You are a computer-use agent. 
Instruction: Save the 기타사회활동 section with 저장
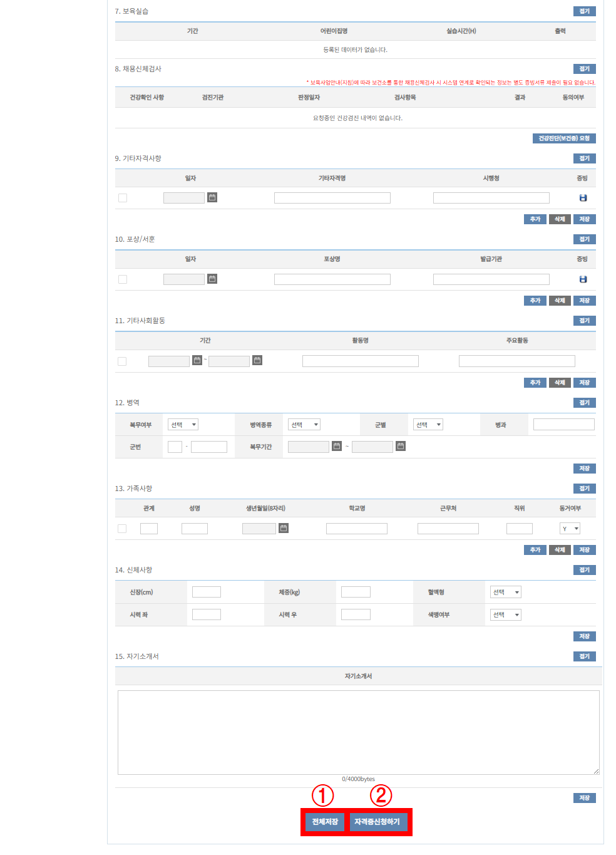click(585, 383)
